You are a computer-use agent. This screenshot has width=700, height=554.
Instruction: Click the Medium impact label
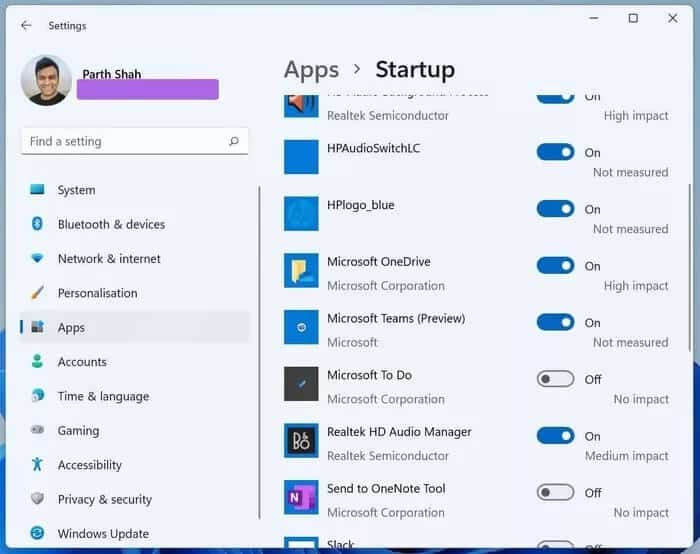click(627, 456)
